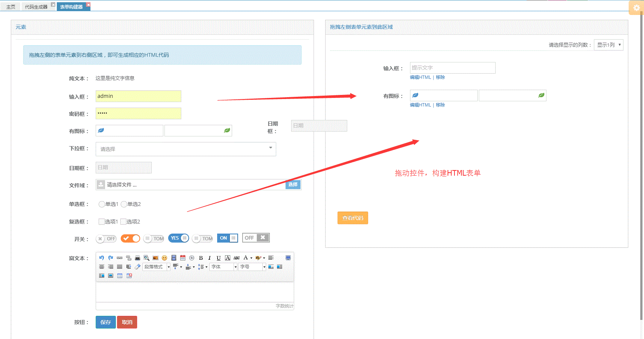Viewport: 644px width, 339px height.
Task: Toggle the blue square ON switch
Action: point(228,238)
